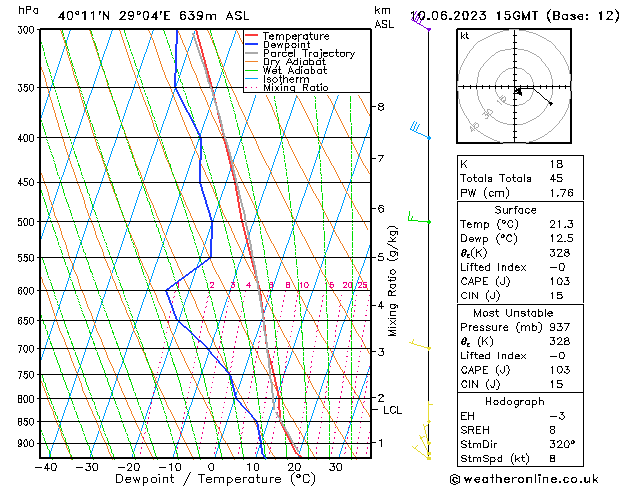Click the EH value -3
The width and height of the screenshot is (629, 486).
click(558, 416)
